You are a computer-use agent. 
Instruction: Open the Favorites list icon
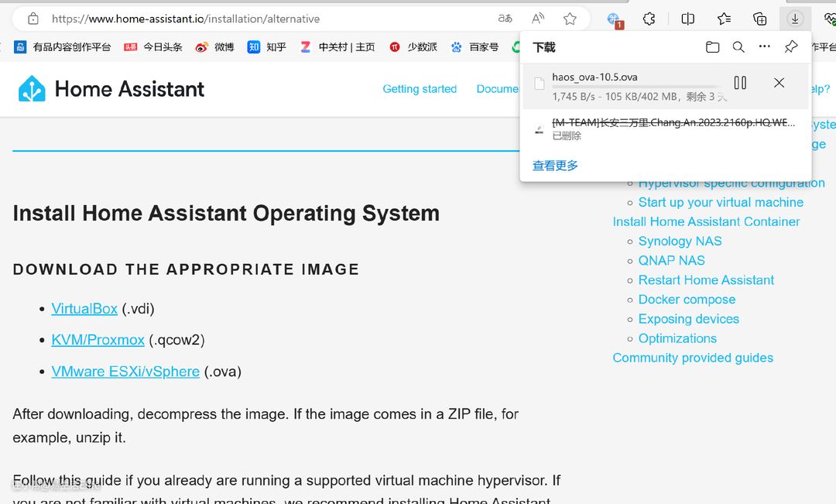724,19
